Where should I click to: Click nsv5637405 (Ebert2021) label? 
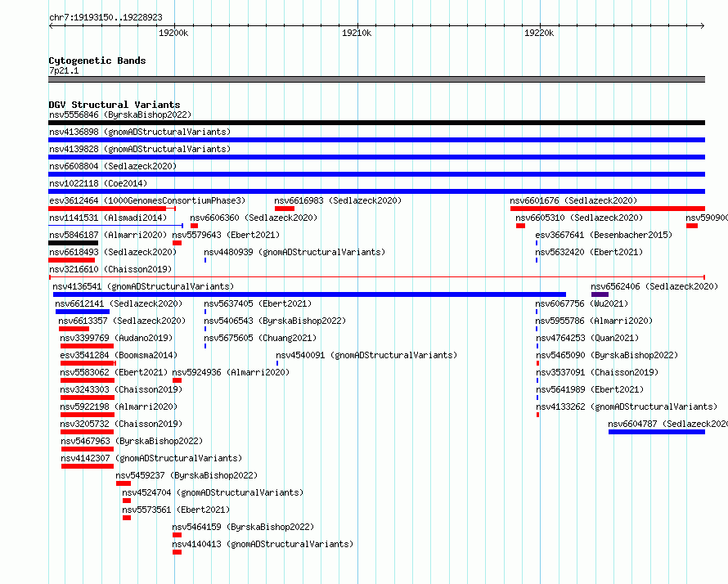(x=258, y=303)
